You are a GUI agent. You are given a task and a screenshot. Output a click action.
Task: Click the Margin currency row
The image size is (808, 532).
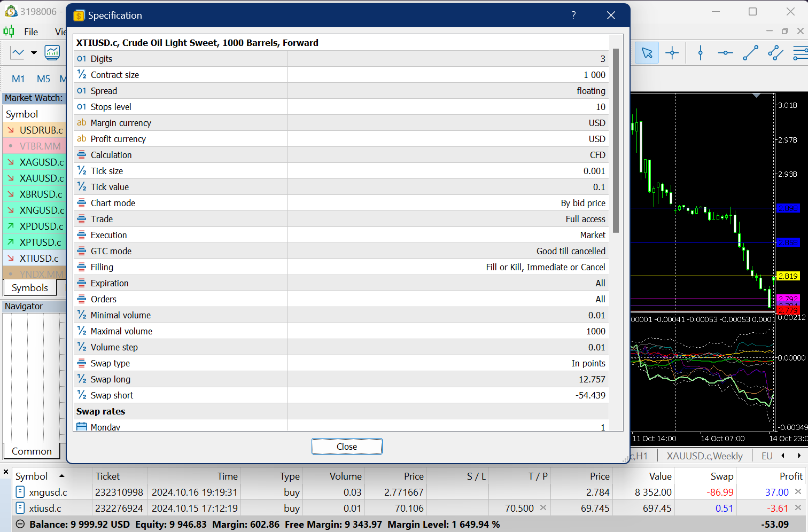click(x=341, y=123)
